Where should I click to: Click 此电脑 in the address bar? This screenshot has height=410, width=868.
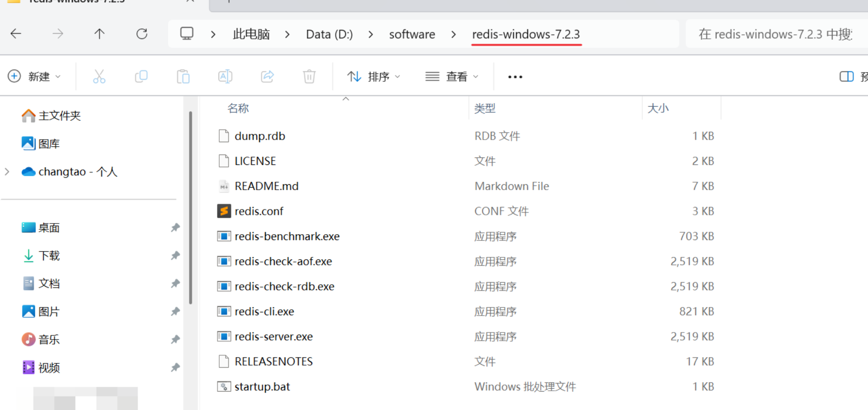click(251, 34)
